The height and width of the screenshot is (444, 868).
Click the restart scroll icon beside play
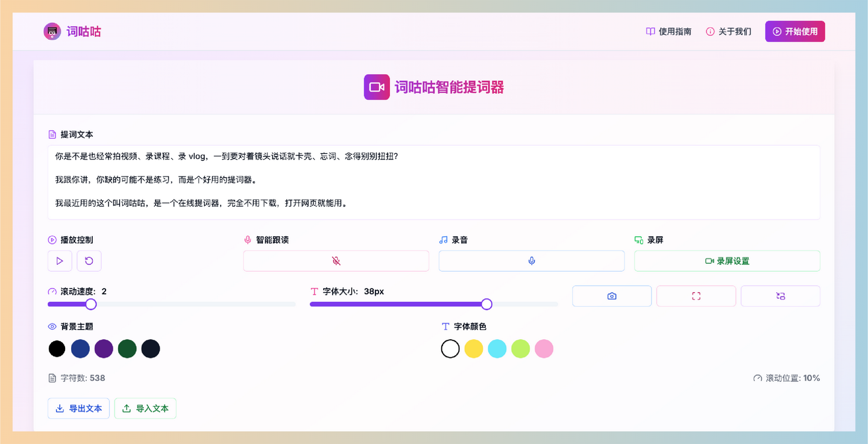(x=89, y=260)
